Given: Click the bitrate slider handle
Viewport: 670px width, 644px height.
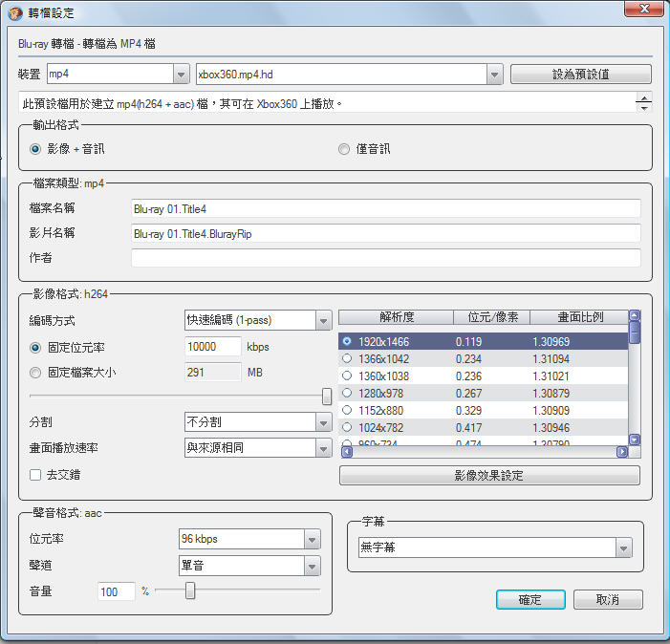Looking at the screenshot, I should tap(327, 396).
